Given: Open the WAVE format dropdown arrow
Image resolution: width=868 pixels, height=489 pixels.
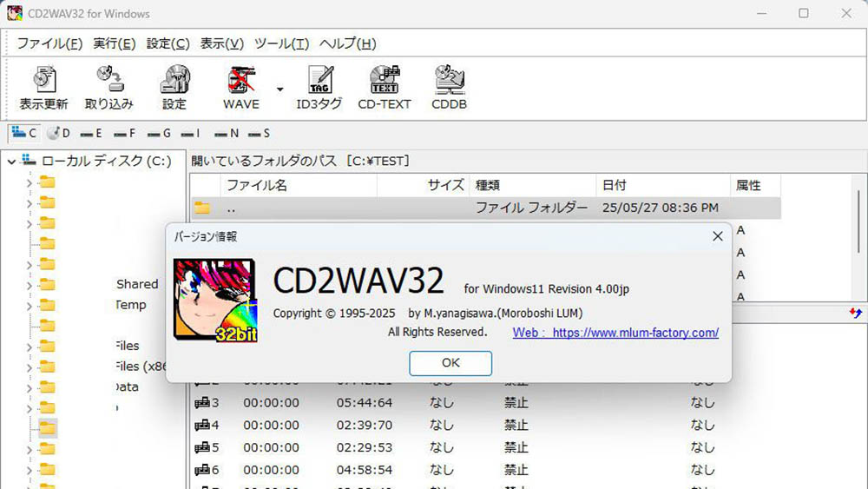Looking at the screenshot, I should (280, 89).
